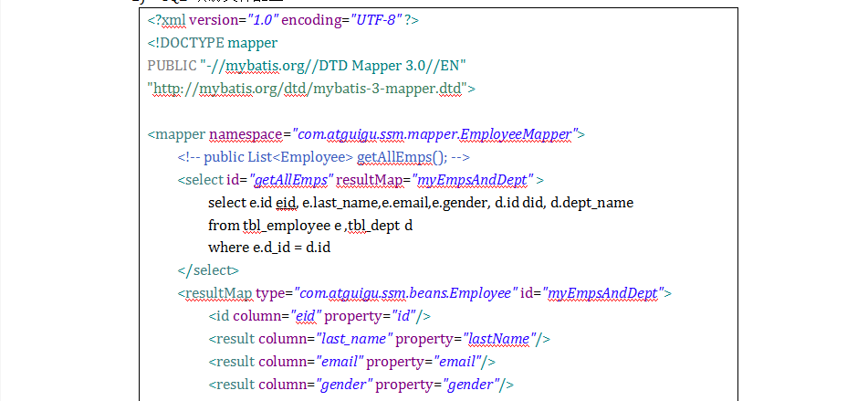Click the comment "public List<Employee> getAllEmps();"
This screenshot has height=401, width=868.
pyautogui.click(x=324, y=157)
